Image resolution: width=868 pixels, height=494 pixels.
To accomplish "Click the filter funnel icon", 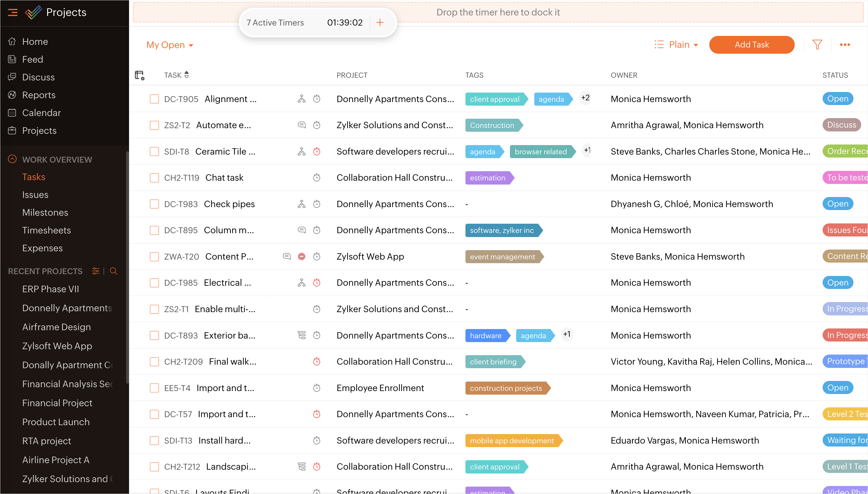I will click(817, 45).
